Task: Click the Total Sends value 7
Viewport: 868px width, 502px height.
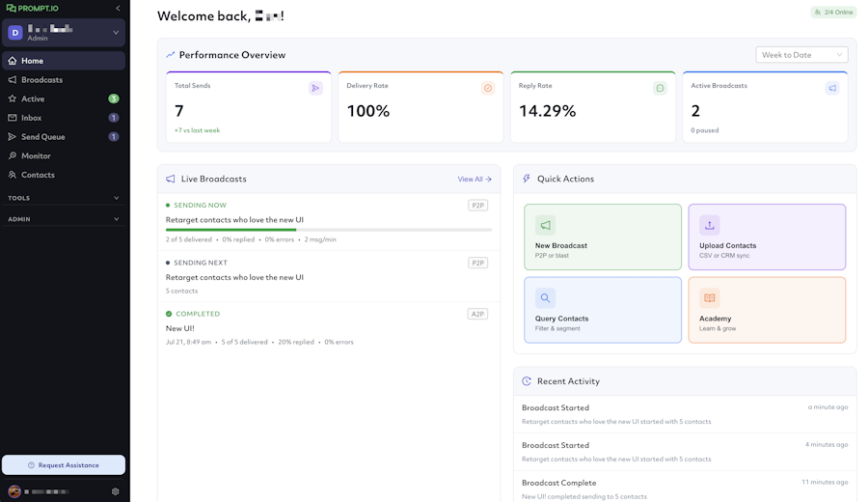Action: [x=178, y=111]
